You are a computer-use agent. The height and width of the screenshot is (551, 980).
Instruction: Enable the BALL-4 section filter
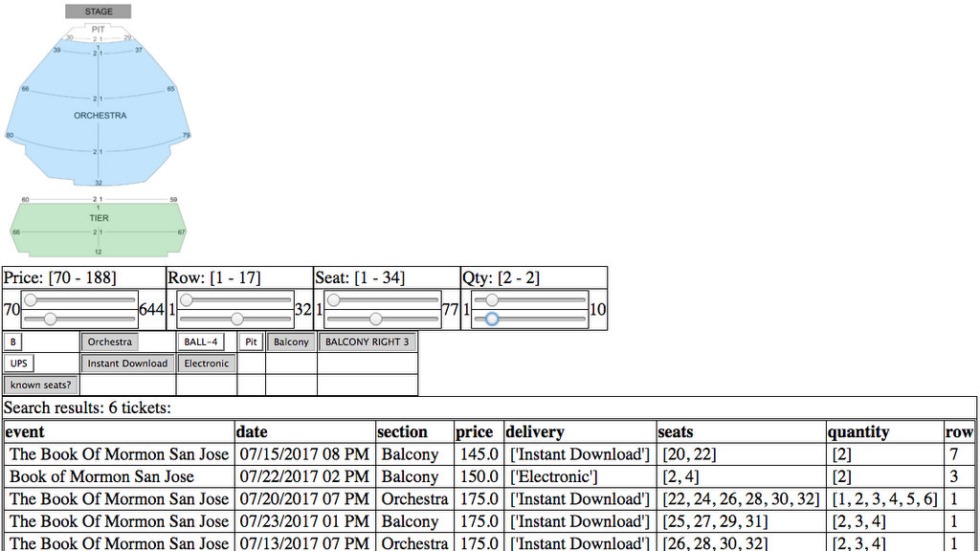pyautogui.click(x=201, y=342)
